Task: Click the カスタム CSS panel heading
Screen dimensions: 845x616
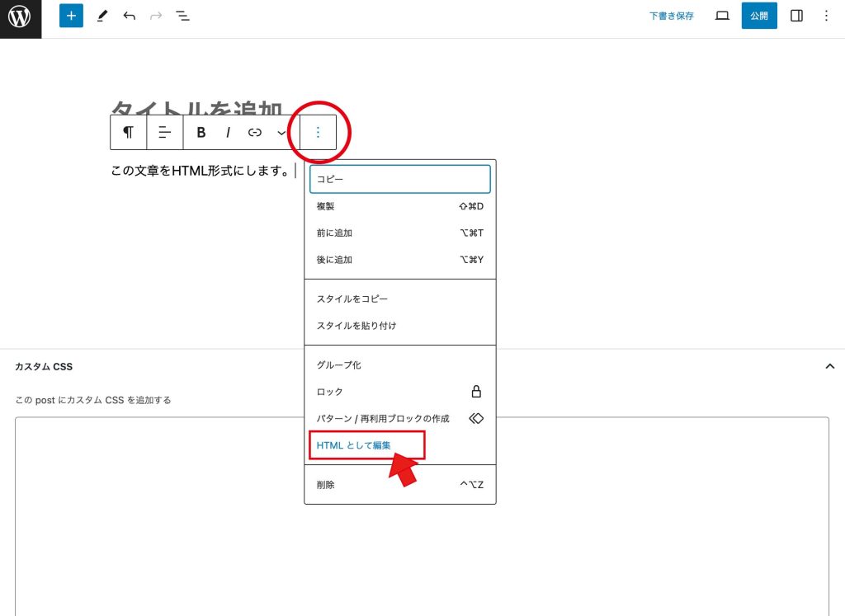Action: point(44,367)
